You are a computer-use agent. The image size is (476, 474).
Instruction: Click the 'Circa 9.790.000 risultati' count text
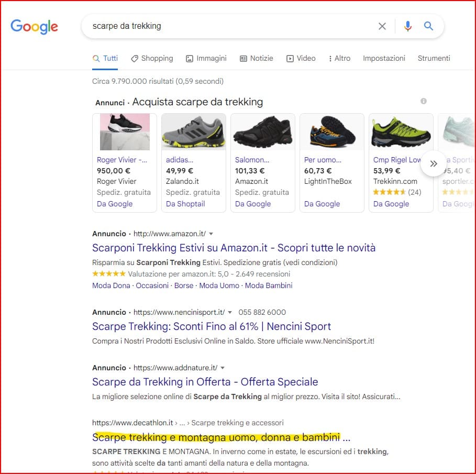click(x=158, y=81)
